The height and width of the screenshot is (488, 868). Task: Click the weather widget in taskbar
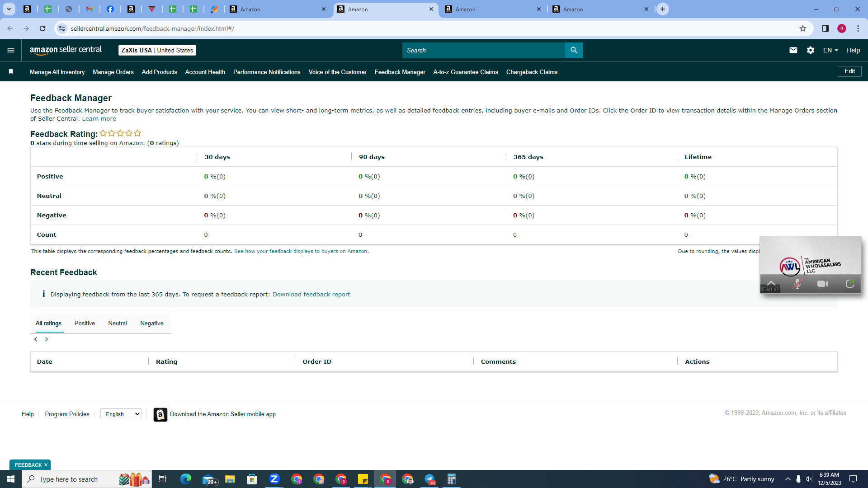coord(741,479)
